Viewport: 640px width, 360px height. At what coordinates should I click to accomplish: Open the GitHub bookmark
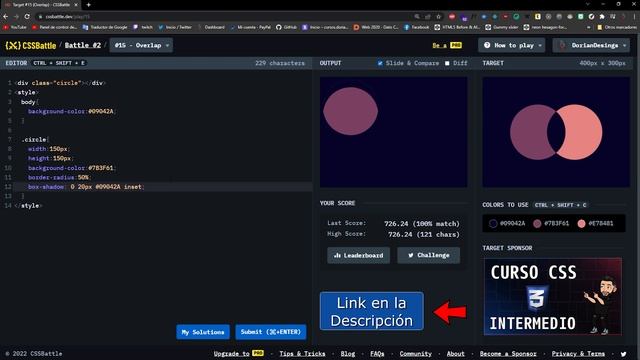(x=287, y=27)
